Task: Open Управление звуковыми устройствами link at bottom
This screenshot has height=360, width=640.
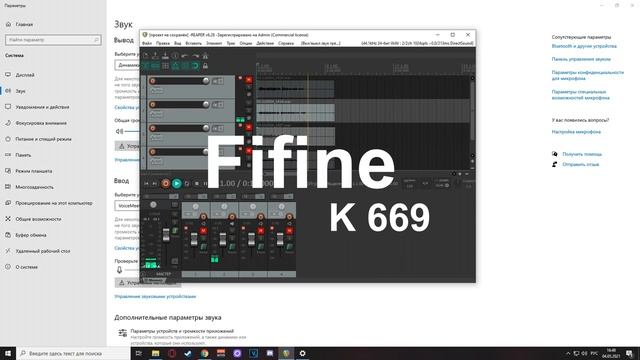Action: click(155, 296)
